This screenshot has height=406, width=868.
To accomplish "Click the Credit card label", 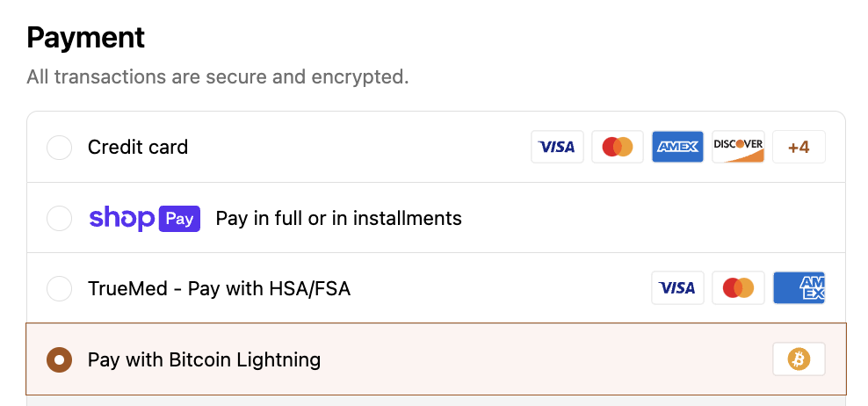I will coord(138,148).
